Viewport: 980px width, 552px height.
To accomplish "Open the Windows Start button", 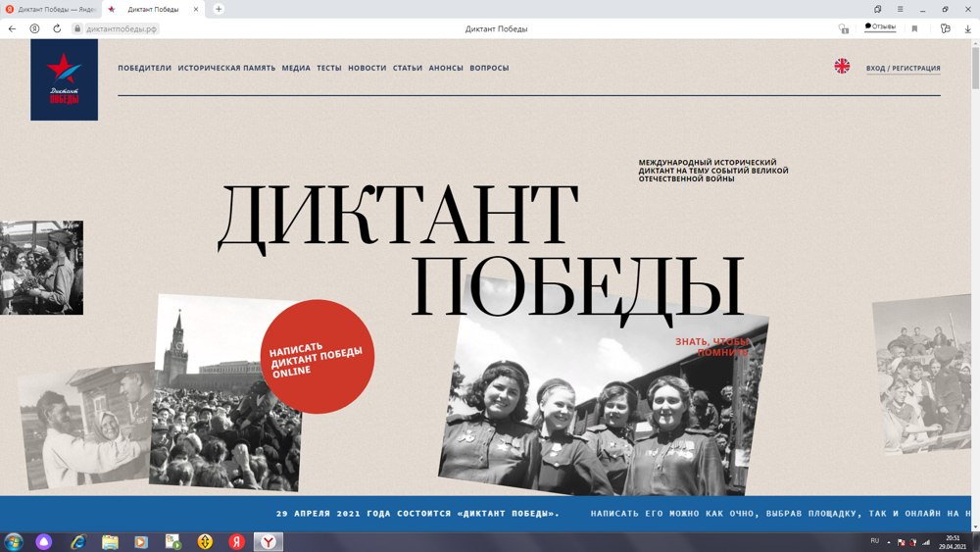I will pyautogui.click(x=13, y=541).
